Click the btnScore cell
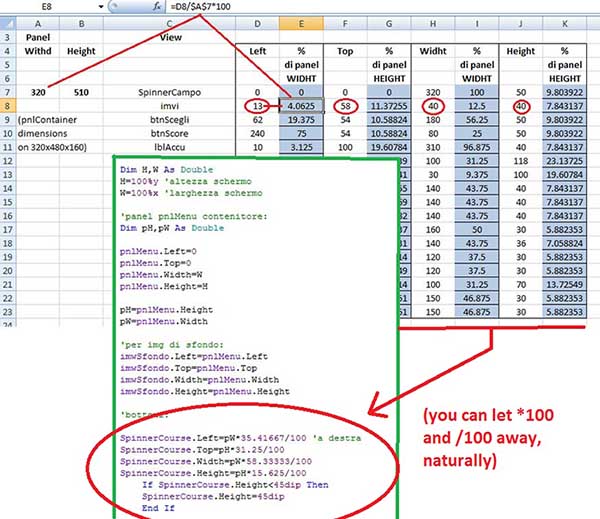 pyautogui.click(x=170, y=134)
